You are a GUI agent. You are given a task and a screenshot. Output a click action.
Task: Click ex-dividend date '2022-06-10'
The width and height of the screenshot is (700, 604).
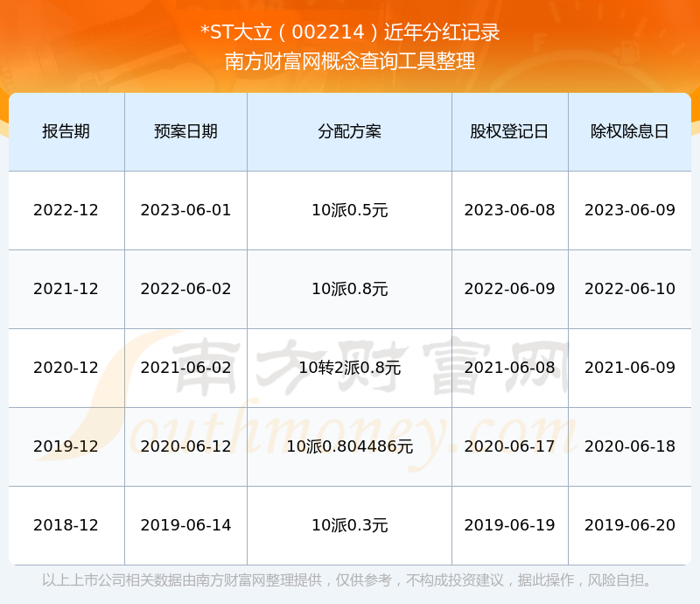(629, 289)
